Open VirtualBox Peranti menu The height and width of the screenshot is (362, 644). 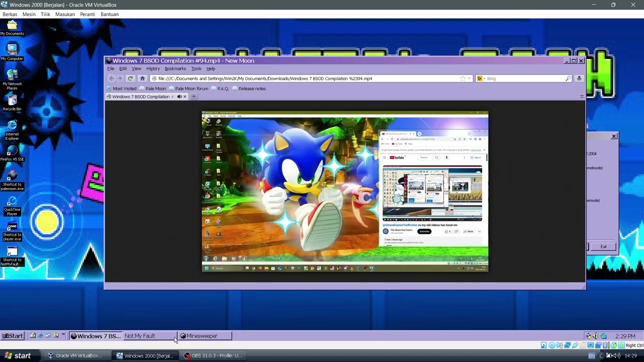click(x=87, y=14)
